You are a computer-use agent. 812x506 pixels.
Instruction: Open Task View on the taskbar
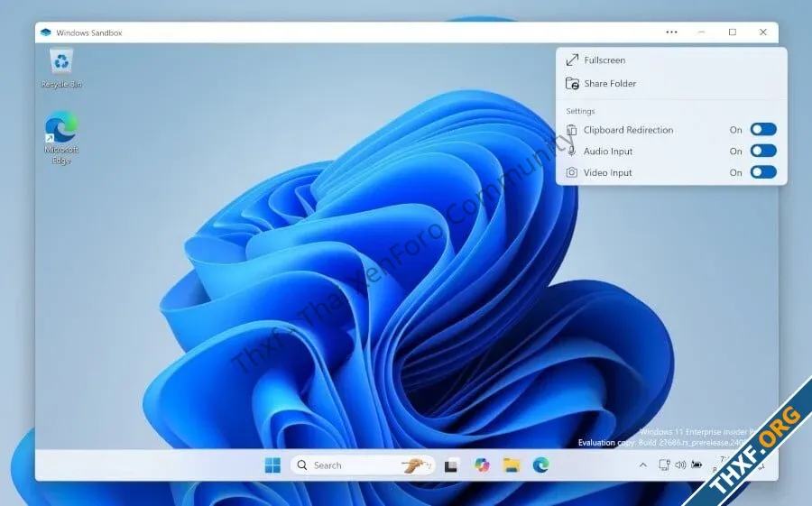[451, 465]
